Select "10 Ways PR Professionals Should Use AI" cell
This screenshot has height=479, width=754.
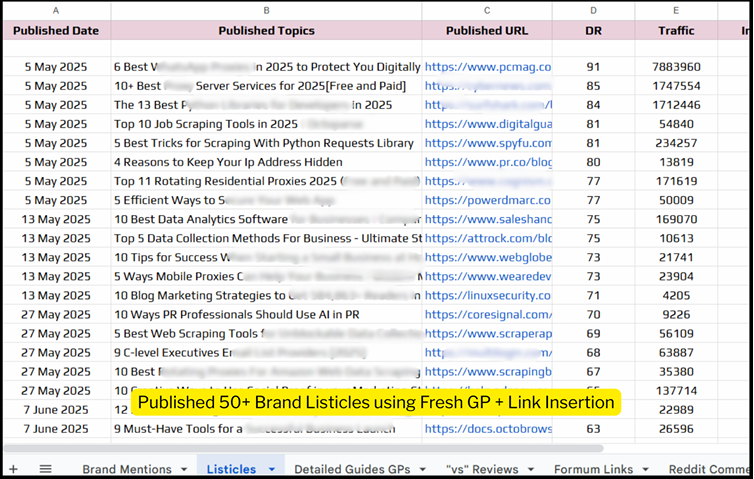click(266, 315)
